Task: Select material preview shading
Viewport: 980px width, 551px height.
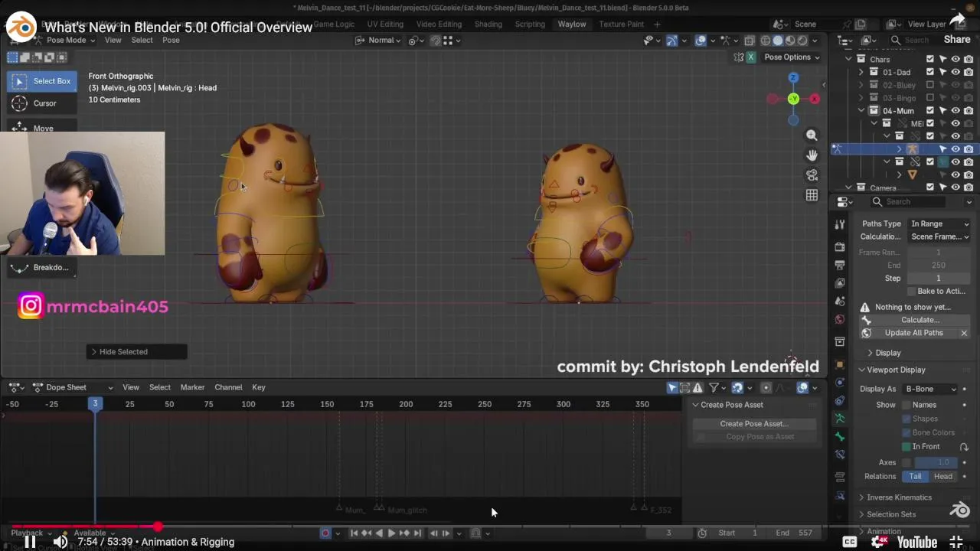Action: [790, 41]
